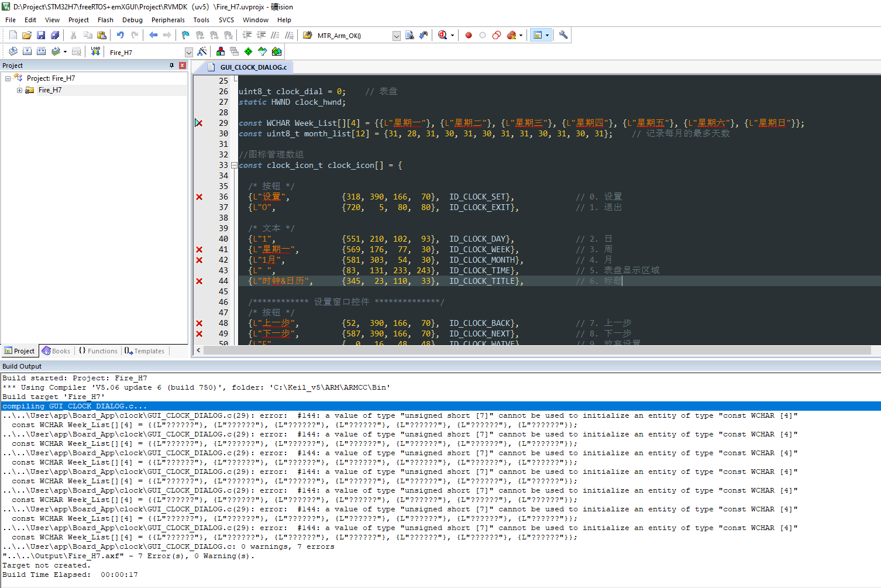Image resolution: width=881 pixels, height=588 pixels.
Task: Click editor horizontal scrollbar left arrow
Action: (x=198, y=350)
